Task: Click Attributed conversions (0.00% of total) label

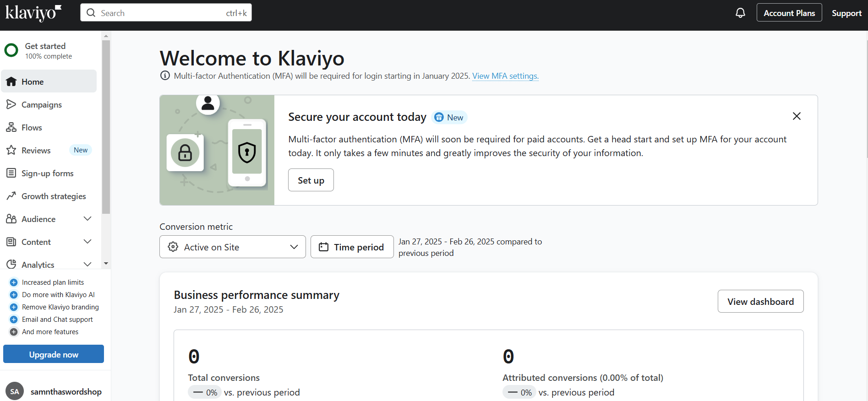Action: click(583, 378)
